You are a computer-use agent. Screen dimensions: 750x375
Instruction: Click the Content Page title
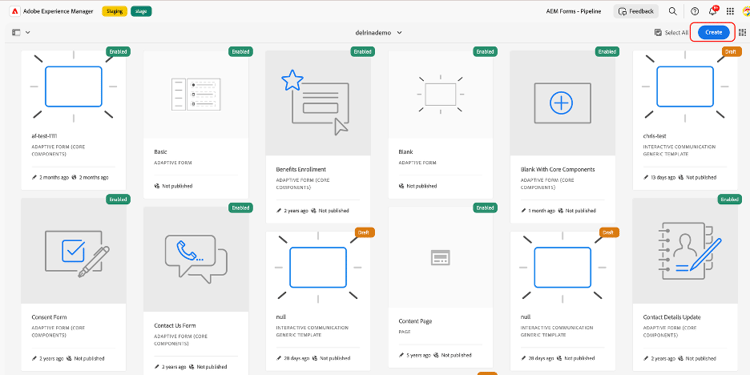tap(416, 321)
